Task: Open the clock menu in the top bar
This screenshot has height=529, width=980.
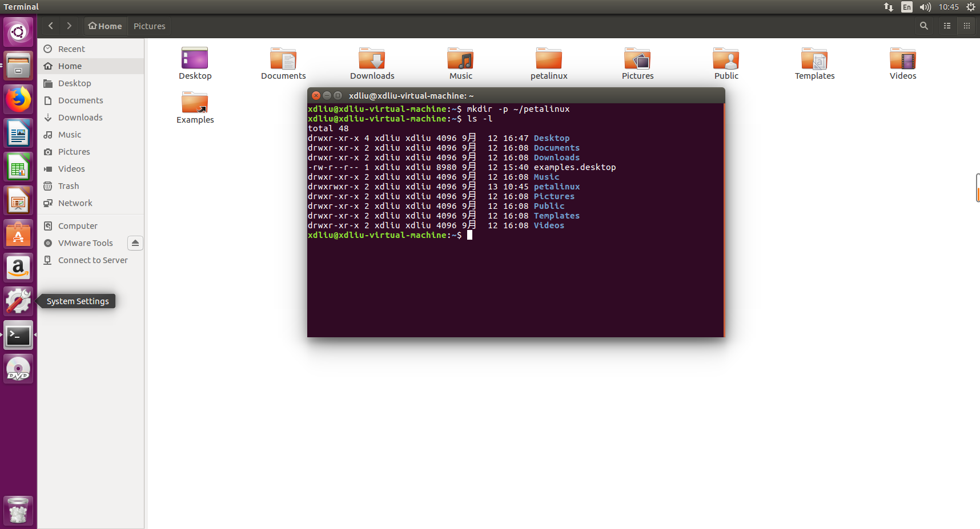Action: click(x=949, y=7)
